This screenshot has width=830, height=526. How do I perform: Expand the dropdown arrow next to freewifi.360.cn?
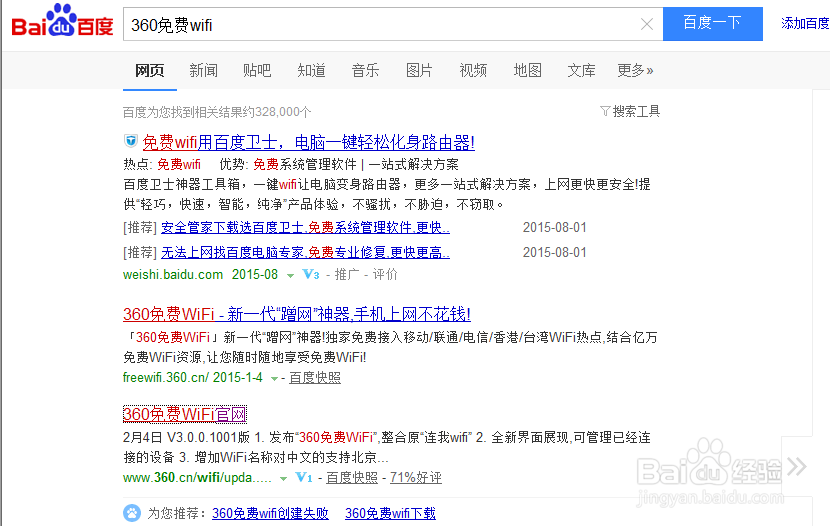(x=274, y=378)
